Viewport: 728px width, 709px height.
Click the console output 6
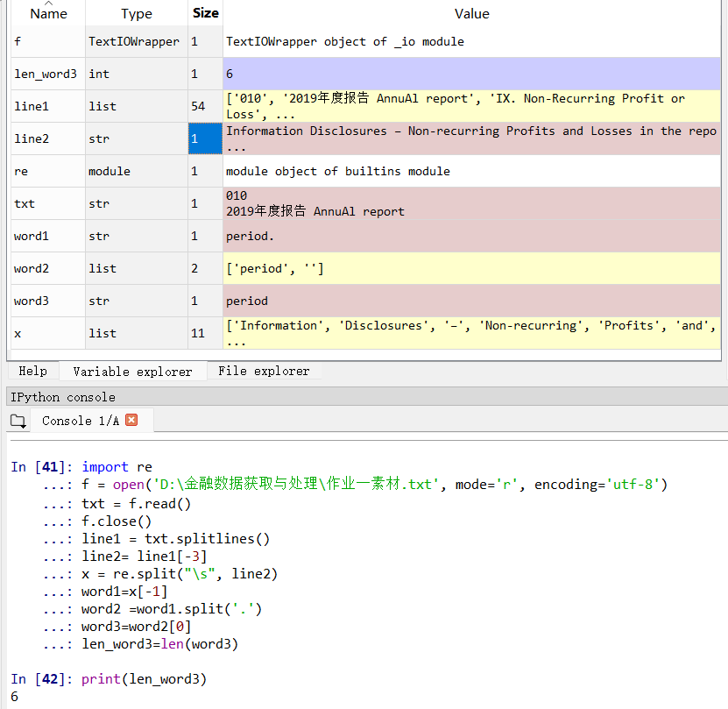[14, 697]
